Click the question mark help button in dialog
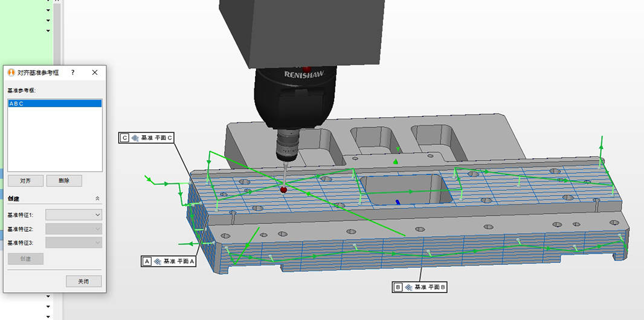Viewport: 644px width, 320px height. pyautogui.click(x=72, y=72)
